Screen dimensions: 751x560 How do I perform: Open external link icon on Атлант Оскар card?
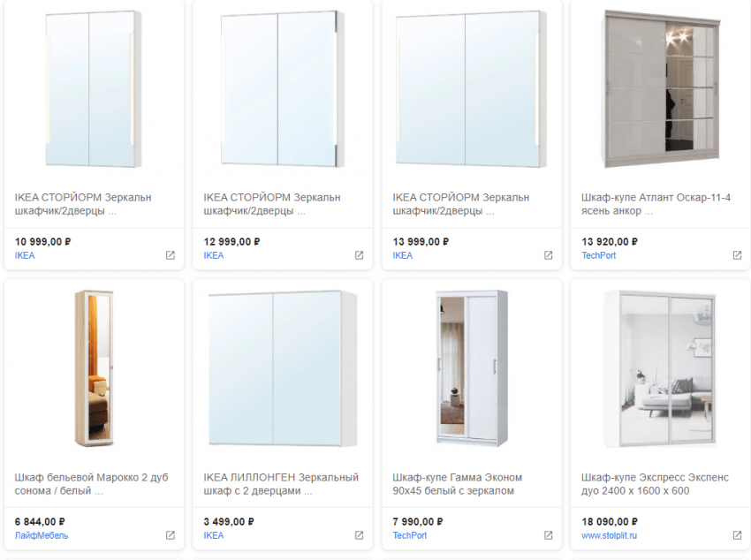pyautogui.click(x=737, y=255)
